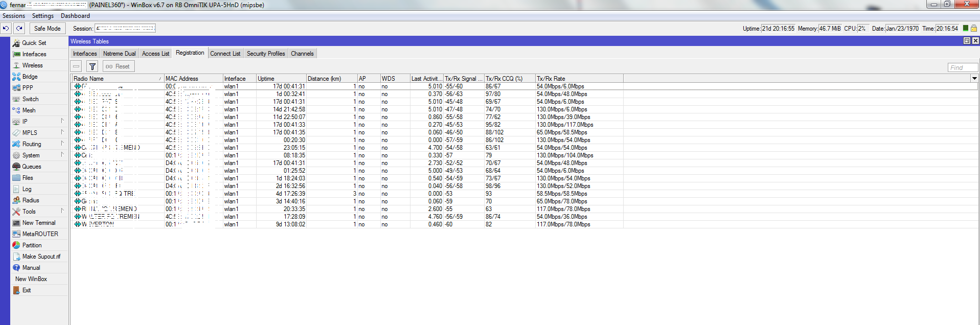980x325 pixels.
Task: Open the IP menu icon
Action: click(x=16, y=122)
